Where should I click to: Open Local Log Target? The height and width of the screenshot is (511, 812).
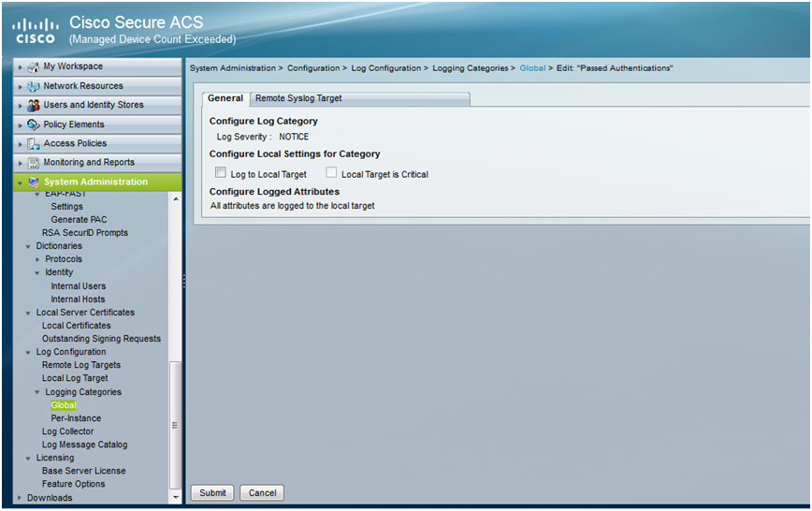tap(75, 378)
